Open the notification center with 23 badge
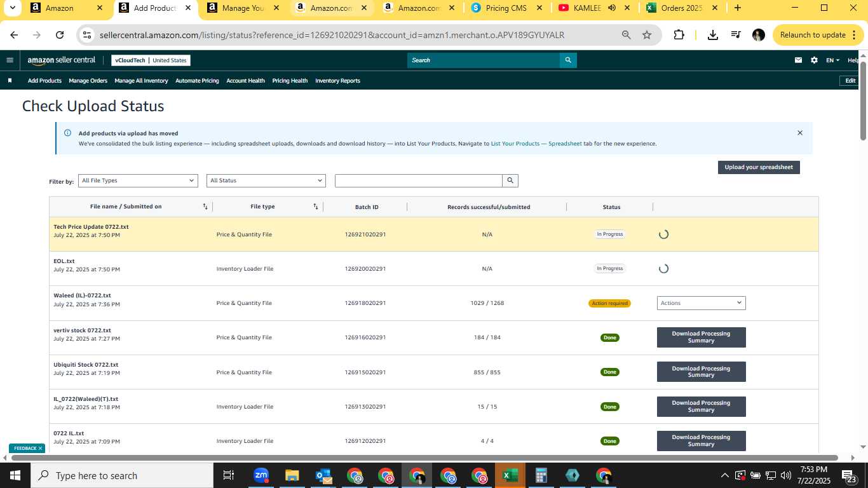The width and height of the screenshot is (868, 488). (850, 476)
